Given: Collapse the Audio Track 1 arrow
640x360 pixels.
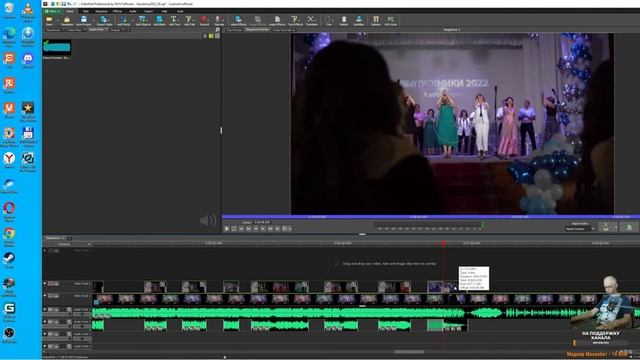Looking at the screenshot, I should click(45, 309).
